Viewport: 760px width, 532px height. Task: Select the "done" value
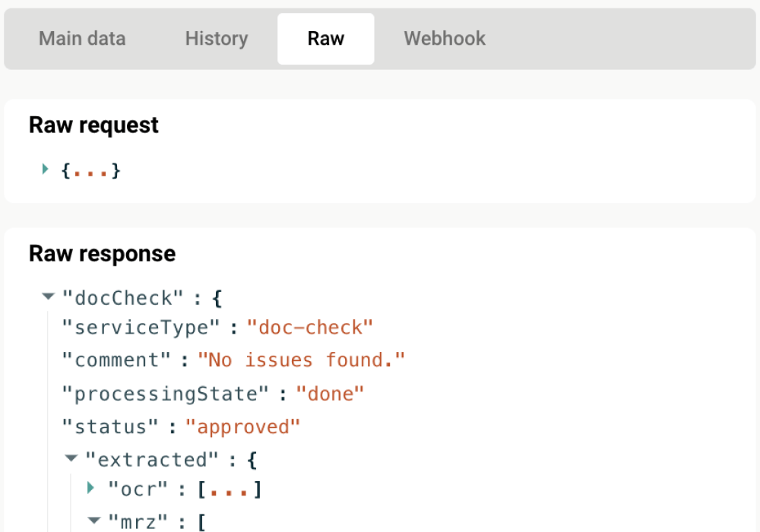tap(330, 394)
